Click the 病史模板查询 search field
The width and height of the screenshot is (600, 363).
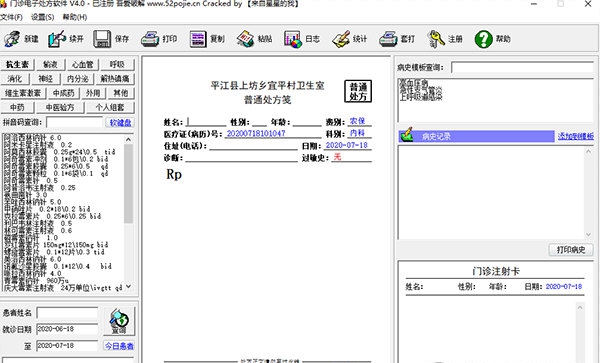(522, 67)
